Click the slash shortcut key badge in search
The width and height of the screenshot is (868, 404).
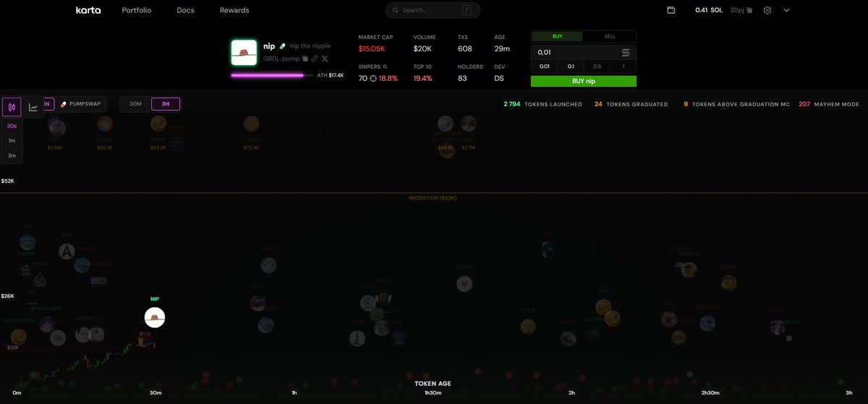tap(467, 10)
